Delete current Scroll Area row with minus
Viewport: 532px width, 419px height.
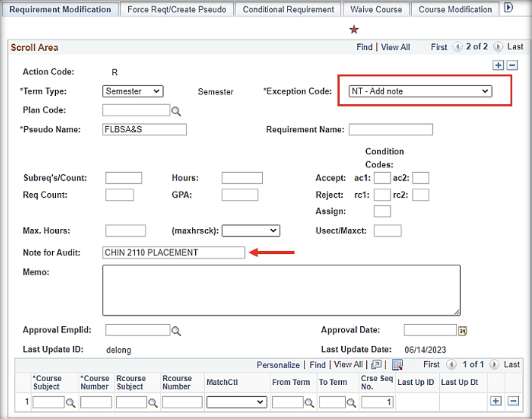(512, 65)
